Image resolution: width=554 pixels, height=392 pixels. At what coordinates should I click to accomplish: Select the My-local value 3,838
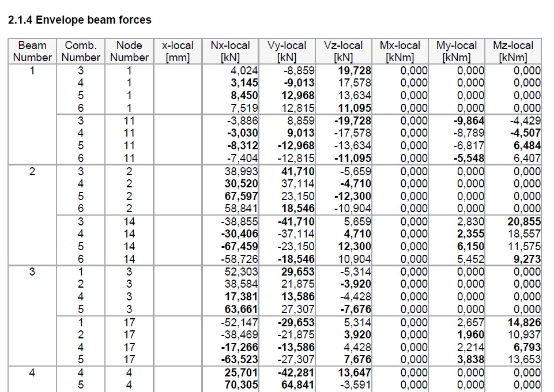(x=470, y=359)
